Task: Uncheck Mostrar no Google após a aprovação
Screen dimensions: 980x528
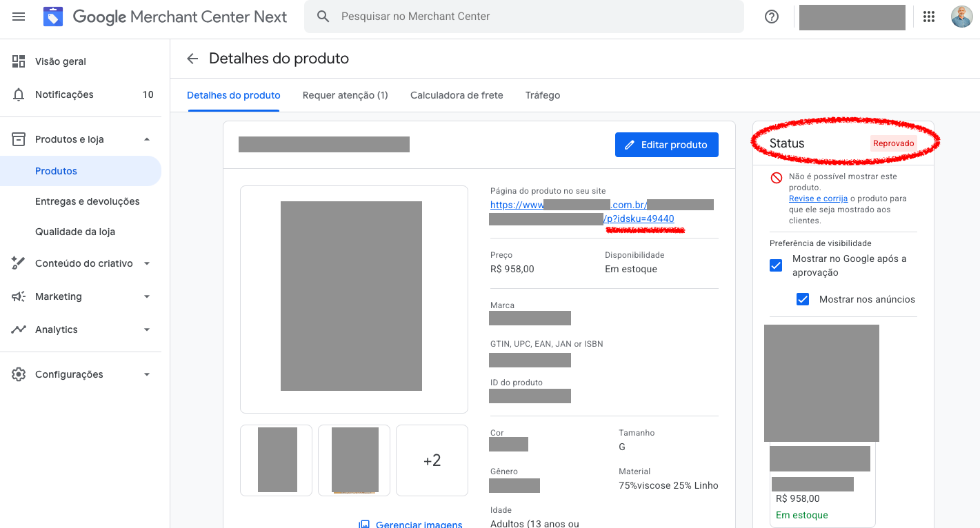Action: (x=776, y=265)
